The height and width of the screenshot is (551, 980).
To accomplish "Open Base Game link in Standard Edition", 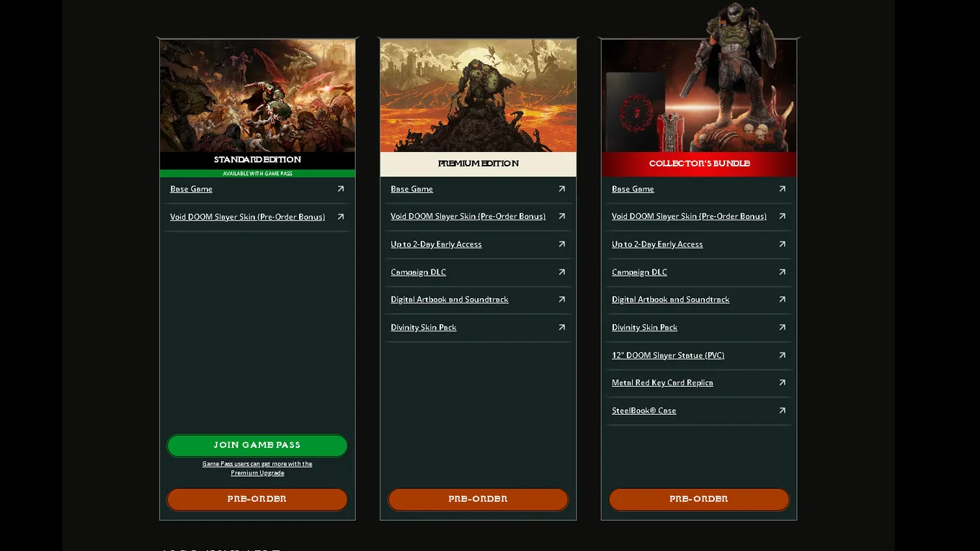I will point(191,189).
